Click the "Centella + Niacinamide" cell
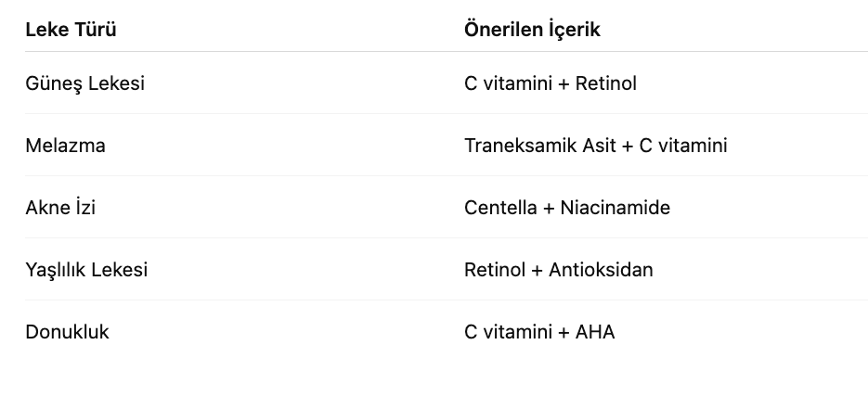 [x=566, y=208]
